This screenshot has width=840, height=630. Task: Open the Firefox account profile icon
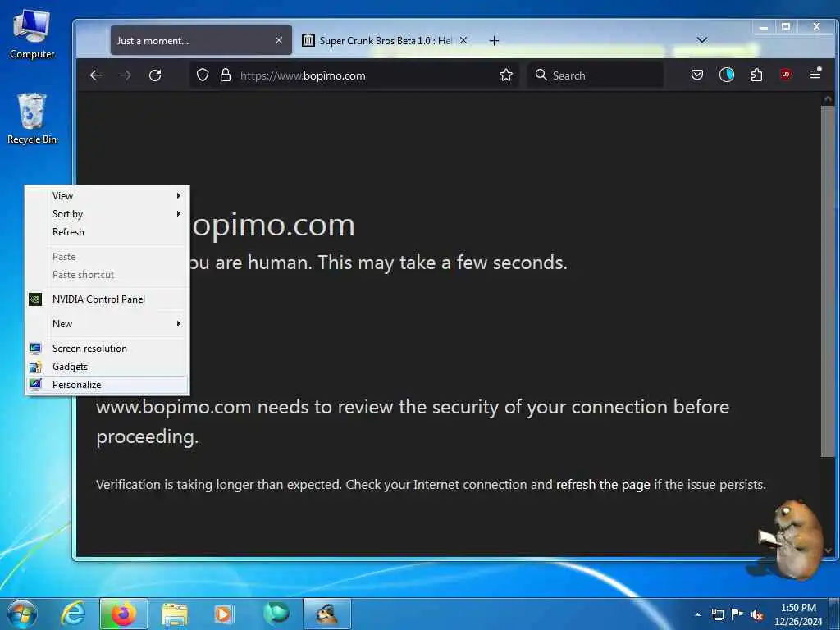point(727,75)
